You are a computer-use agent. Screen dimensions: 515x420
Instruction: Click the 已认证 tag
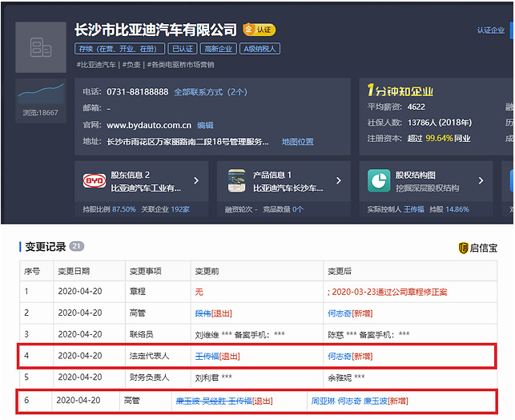coord(183,49)
